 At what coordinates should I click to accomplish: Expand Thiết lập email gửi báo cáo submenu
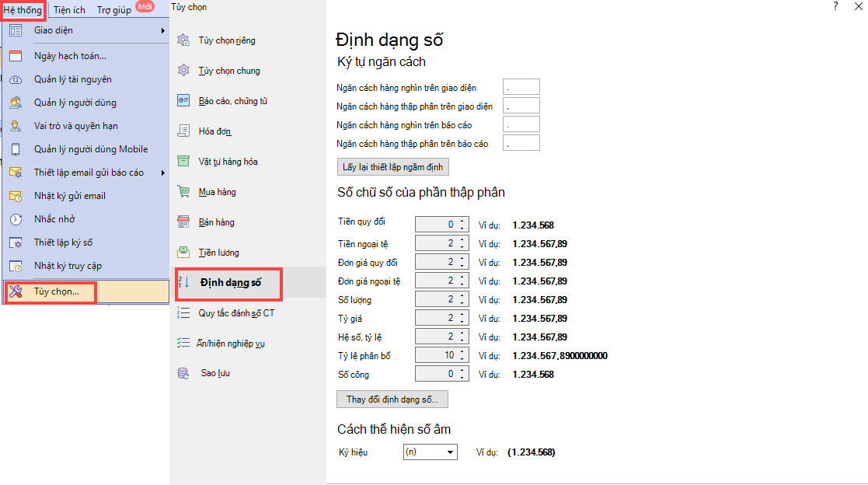(163, 173)
